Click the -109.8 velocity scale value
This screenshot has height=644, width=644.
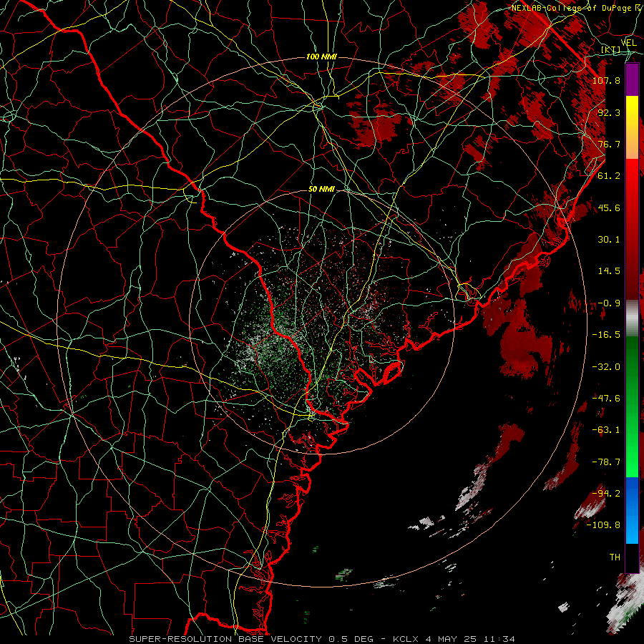point(603,525)
